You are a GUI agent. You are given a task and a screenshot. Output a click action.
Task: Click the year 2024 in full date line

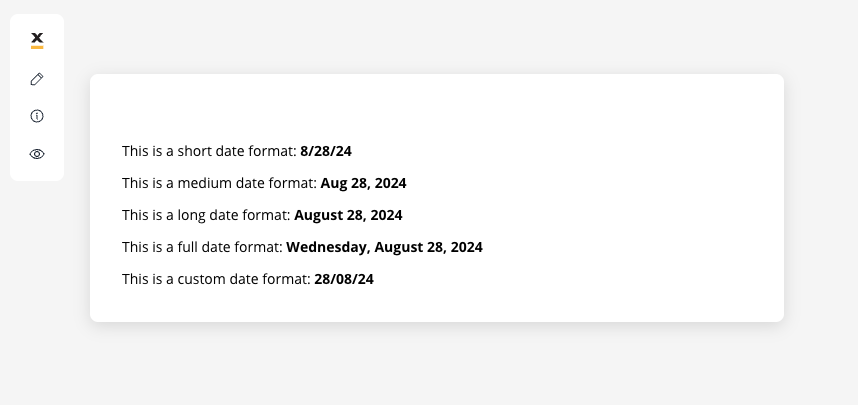click(x=465, y=247)
